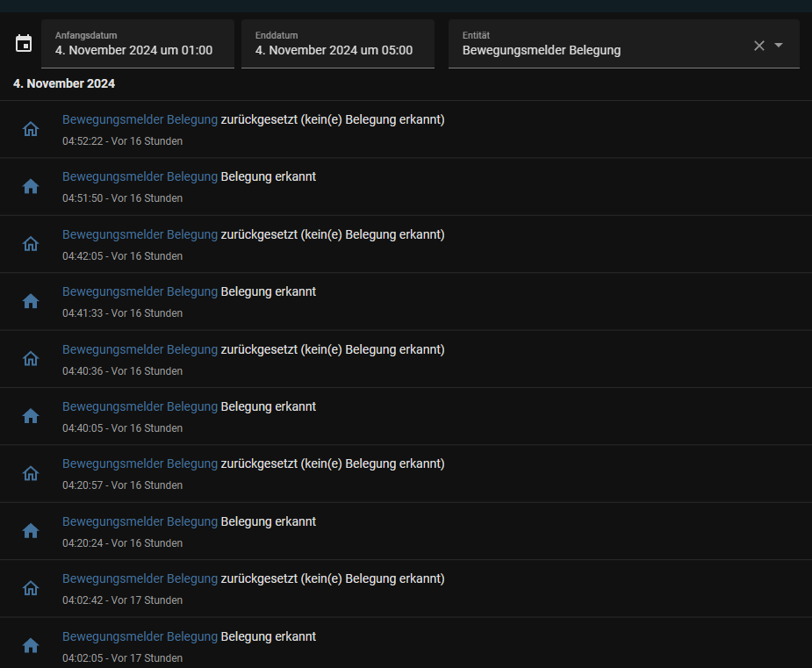The height and width of the screenshot is (668, 812).
Task: Click the home icon for the 04:40:36 entry
Action: coord(31,359)
